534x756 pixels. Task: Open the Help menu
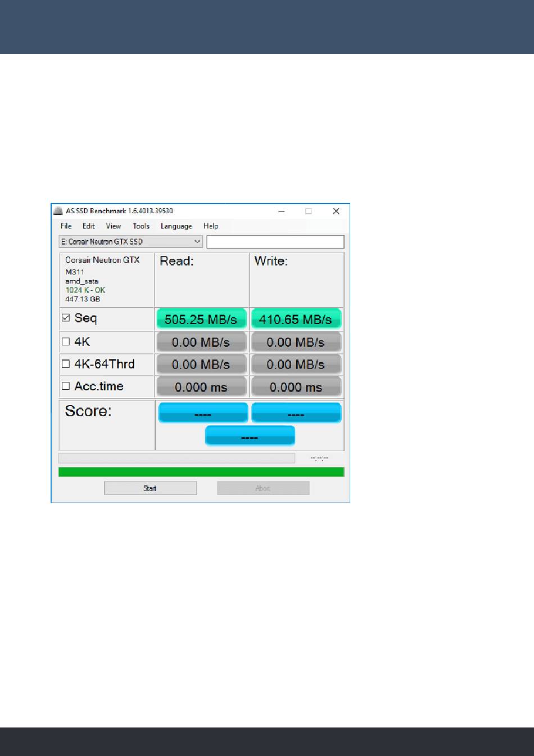[211, 226]
